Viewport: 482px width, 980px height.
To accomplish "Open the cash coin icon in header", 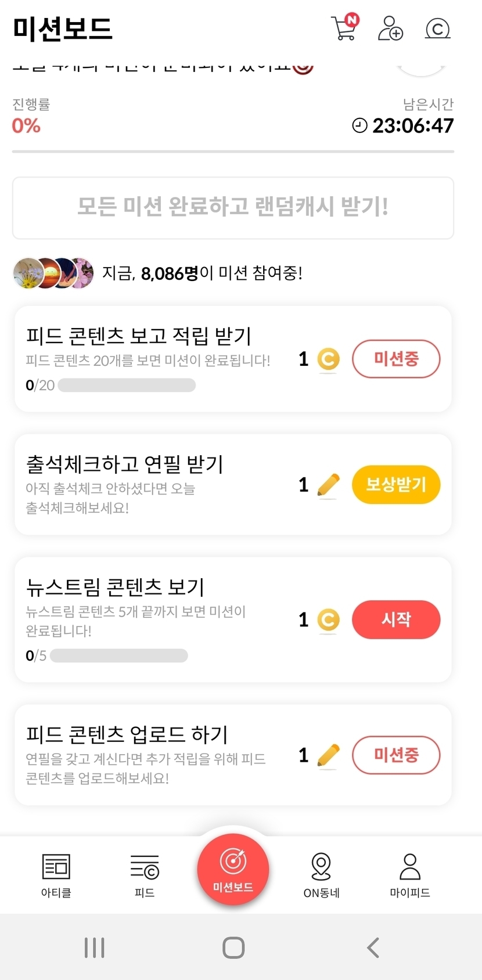I will [437, 28].
